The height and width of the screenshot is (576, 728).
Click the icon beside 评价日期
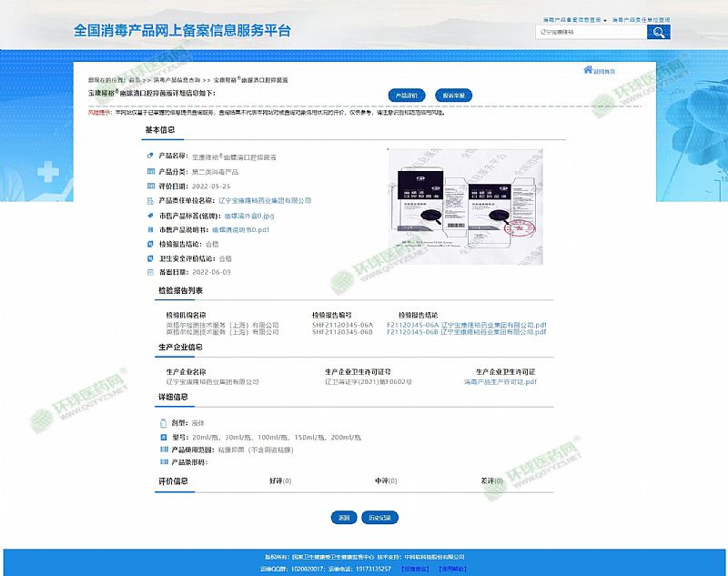[x=150, y=187]
